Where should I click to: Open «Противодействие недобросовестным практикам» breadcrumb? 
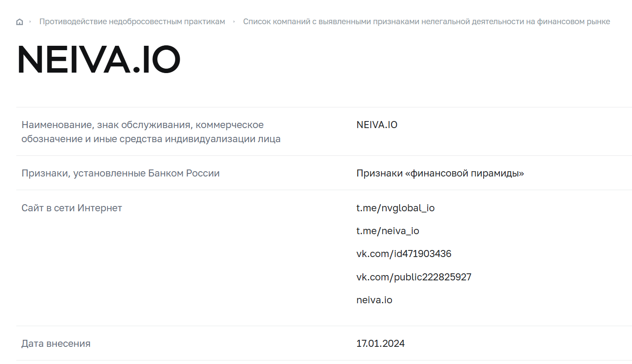[132, 22]
